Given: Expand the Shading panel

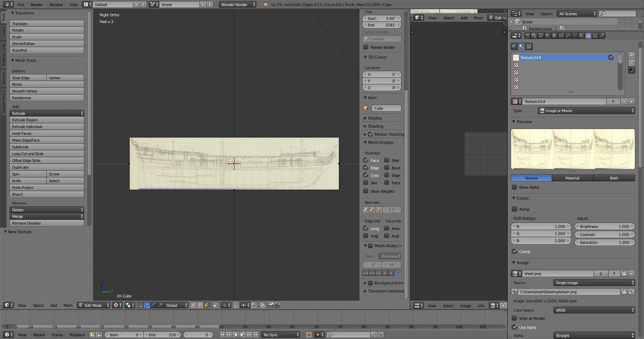Looking at the screenshot, I should click(375, 126).
